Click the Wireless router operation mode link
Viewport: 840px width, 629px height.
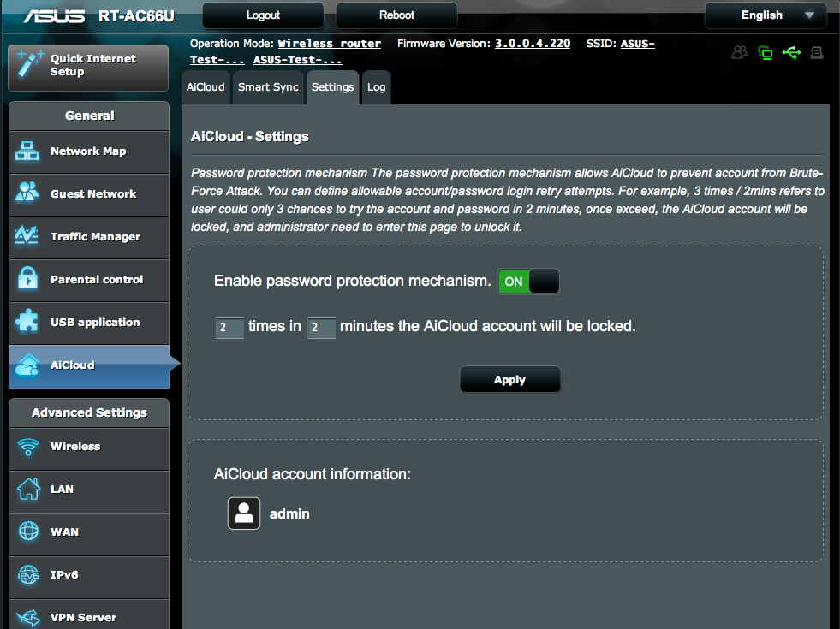click(329, 43)
